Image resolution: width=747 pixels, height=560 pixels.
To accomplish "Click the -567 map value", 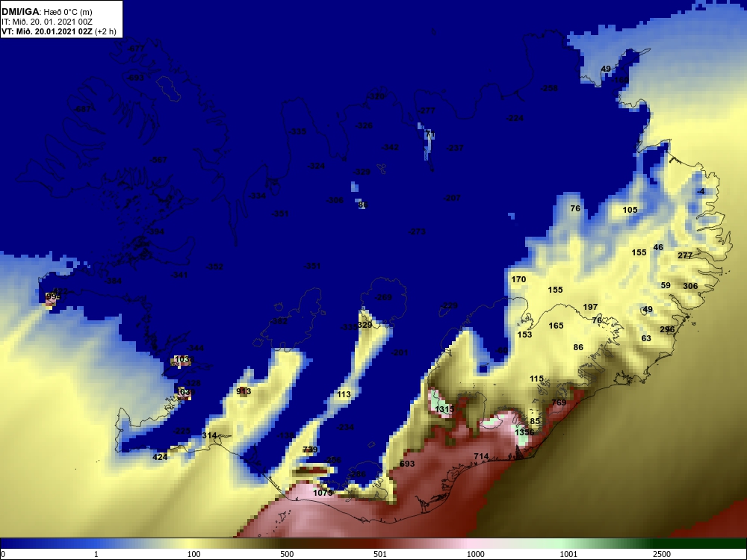I will click(158, 160).
